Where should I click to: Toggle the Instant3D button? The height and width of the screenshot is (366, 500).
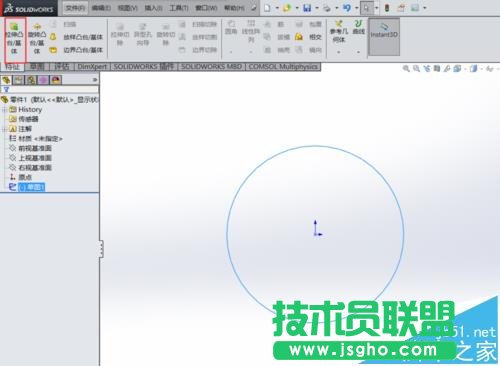(x=384, y=36)
